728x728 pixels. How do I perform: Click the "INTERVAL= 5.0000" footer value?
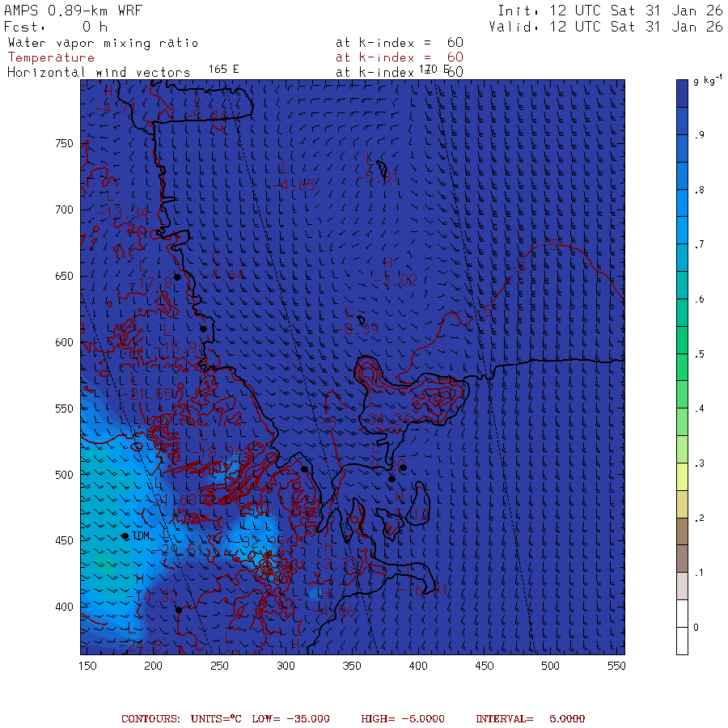click(530, 719)
